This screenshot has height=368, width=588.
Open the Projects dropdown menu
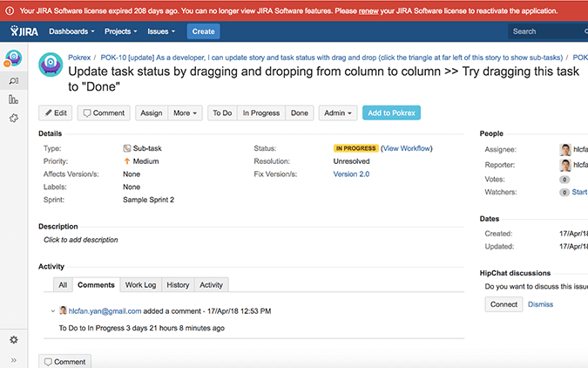tap(121, 31)
